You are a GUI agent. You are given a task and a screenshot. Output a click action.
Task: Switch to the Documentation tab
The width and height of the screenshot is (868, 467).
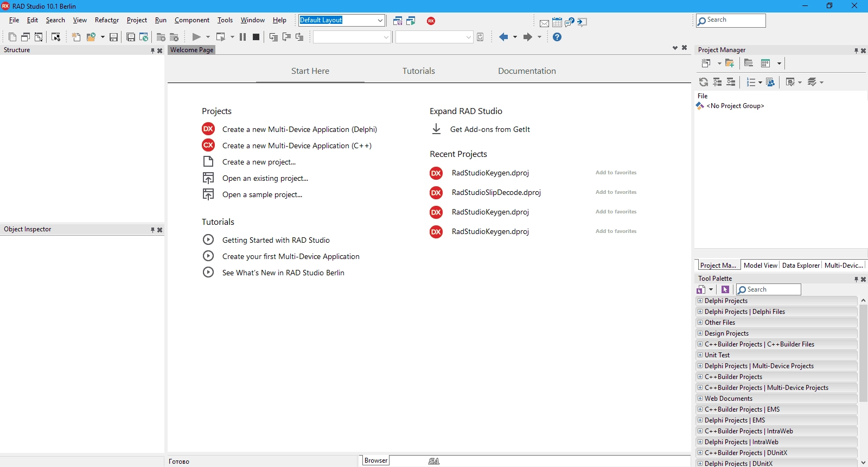coord(527,71)
